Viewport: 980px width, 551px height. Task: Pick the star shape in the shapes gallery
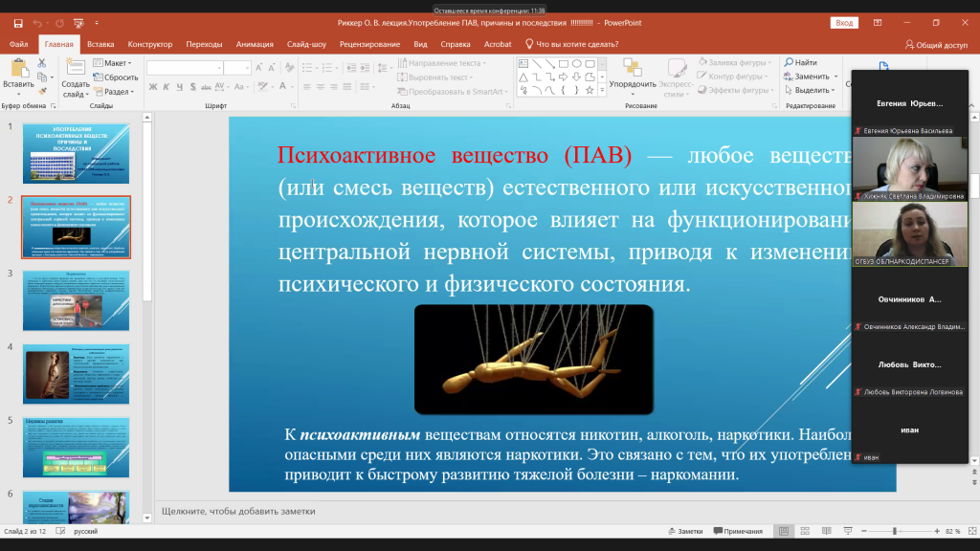[590, 91]
